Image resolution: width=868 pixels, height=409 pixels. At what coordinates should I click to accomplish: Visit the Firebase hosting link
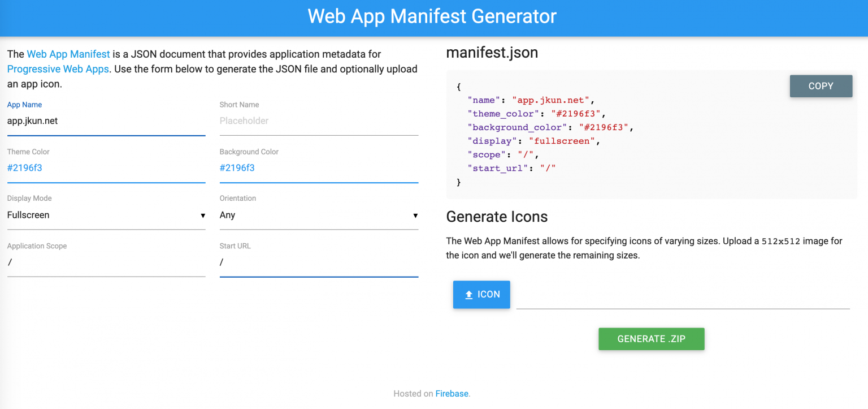point(452,393)
